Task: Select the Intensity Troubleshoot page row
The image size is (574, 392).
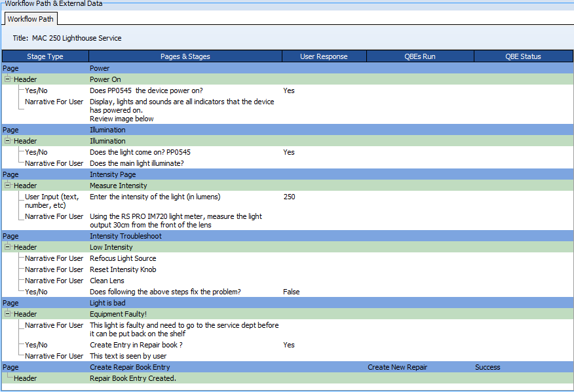Action: 125,236
